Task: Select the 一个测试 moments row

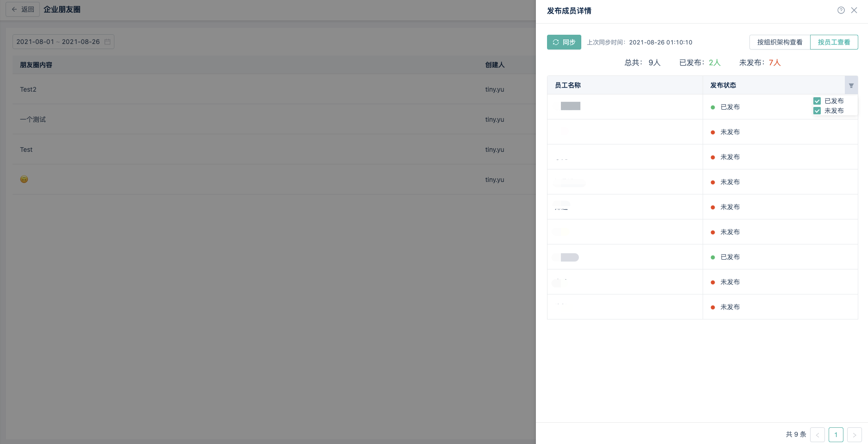Action: (274, 119)
